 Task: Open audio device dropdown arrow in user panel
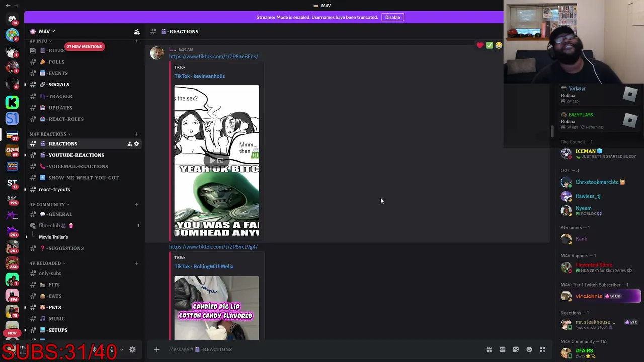pyautogui.click(x=121, y=349)
